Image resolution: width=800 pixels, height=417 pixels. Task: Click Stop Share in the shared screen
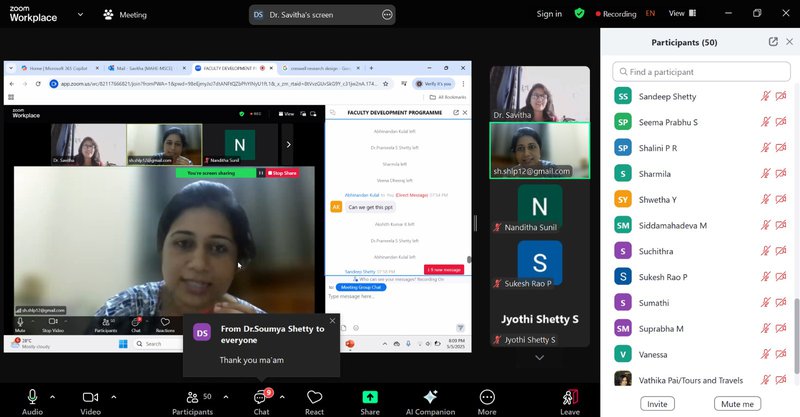[x=282, y=173]
